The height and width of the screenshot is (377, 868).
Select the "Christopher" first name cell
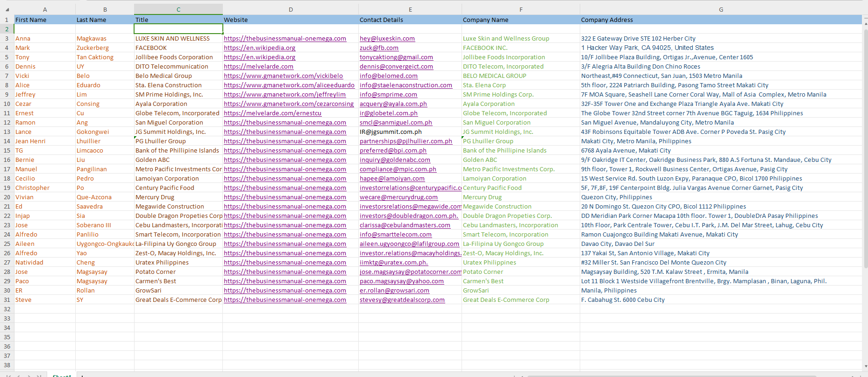point(45,188)
